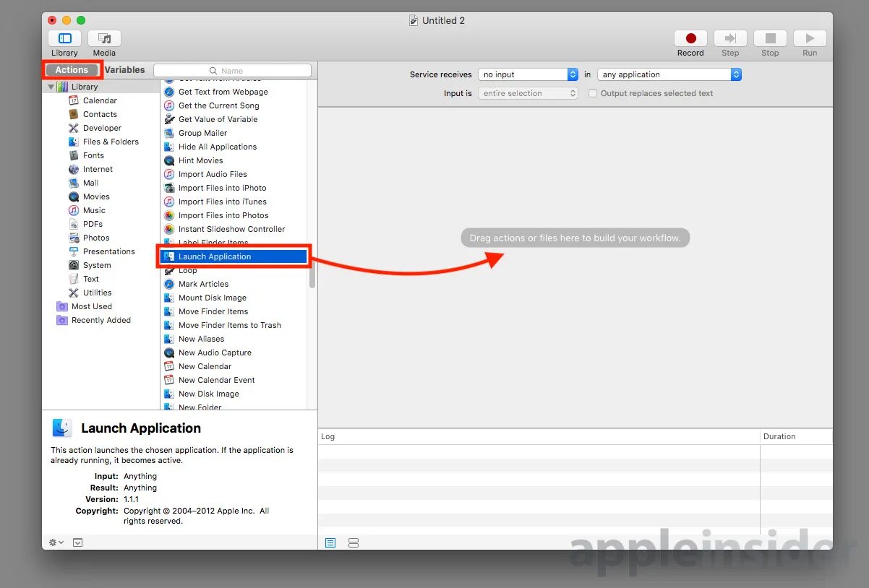Viewport: 869px width, 588px height.
Task: Open the Recently Added smart group
Action: [100, 320]
